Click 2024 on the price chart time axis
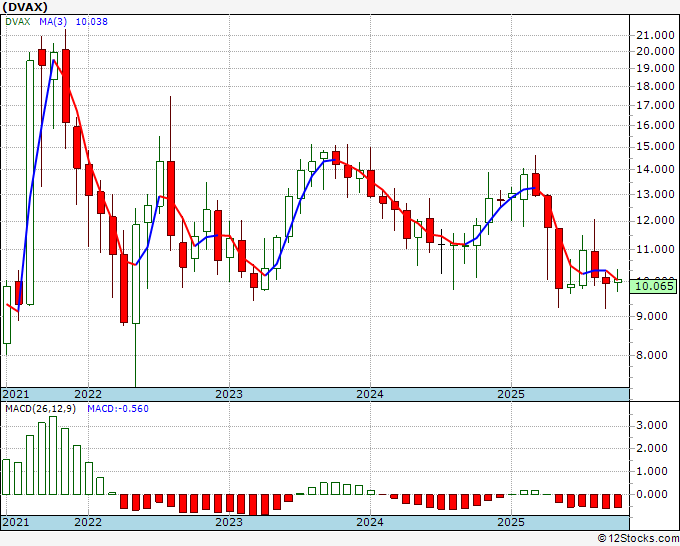 370,394
